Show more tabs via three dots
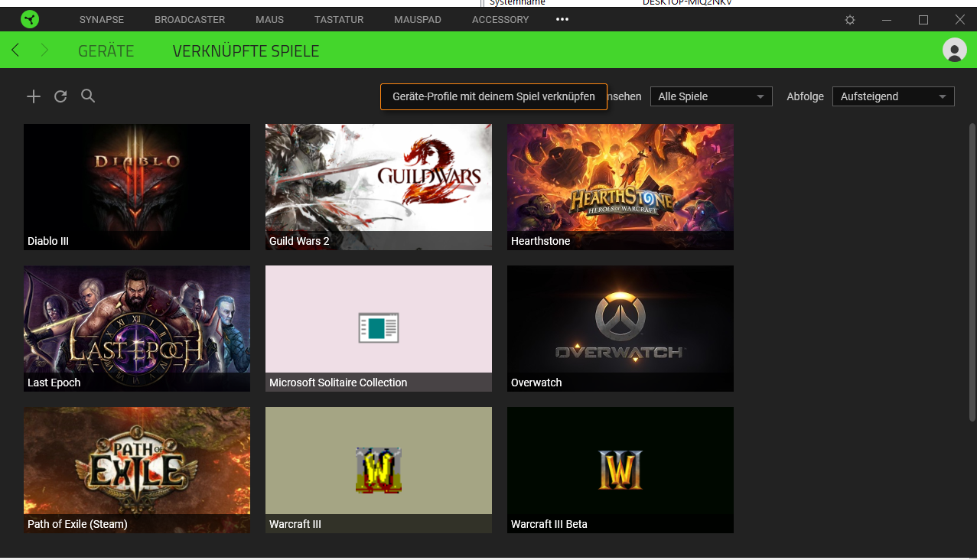 (562, 19)
